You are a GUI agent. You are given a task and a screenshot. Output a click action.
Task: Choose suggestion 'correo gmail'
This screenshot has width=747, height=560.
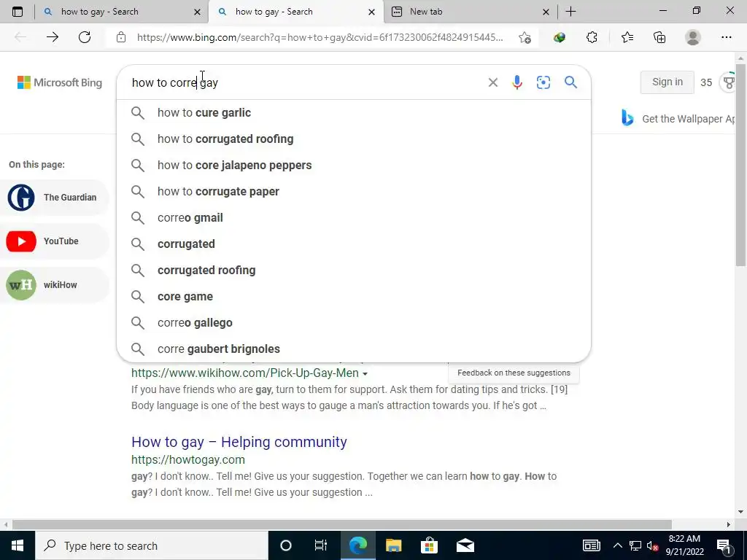[x=354, y=217]
